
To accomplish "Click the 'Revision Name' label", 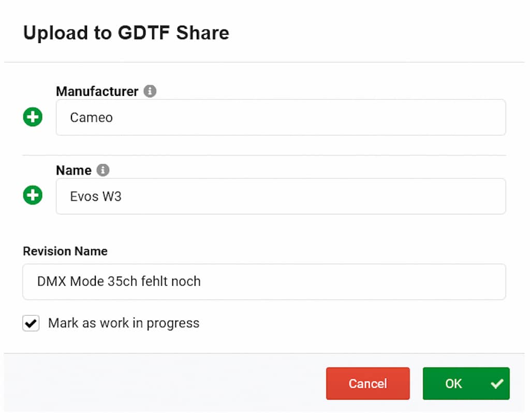I will [65, 251].
